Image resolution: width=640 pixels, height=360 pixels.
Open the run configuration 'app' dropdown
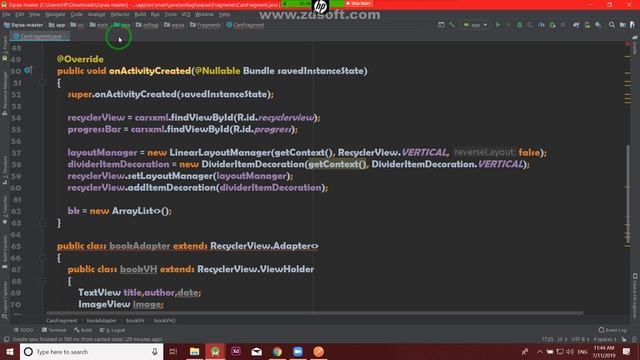[x=475, y=25]
